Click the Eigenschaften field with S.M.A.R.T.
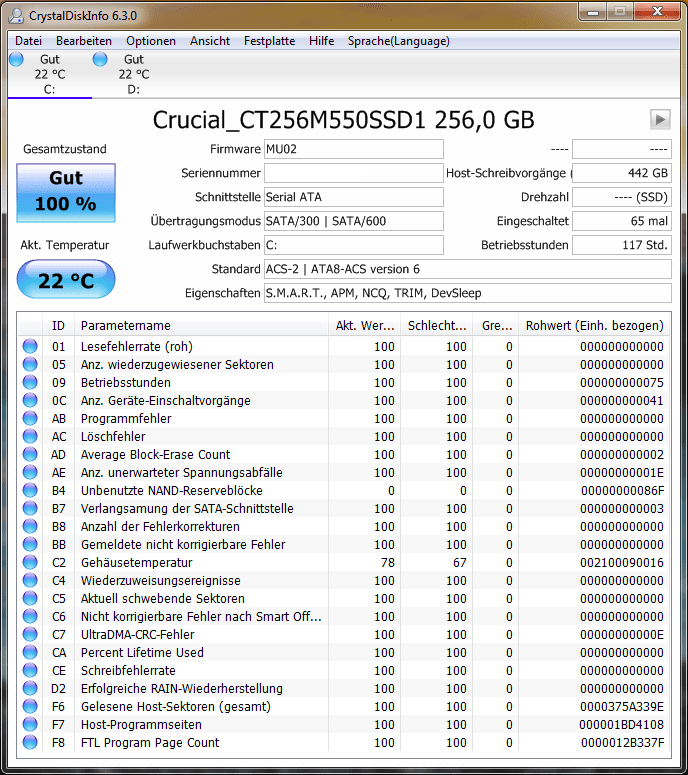688x775 pixels. [x=468, y=293]
